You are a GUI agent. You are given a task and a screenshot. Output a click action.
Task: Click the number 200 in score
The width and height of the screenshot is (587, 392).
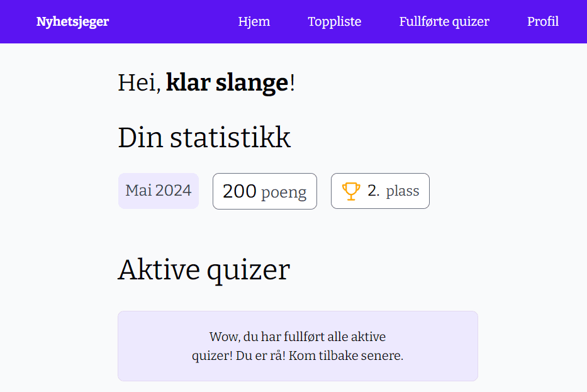coord(240,191)
